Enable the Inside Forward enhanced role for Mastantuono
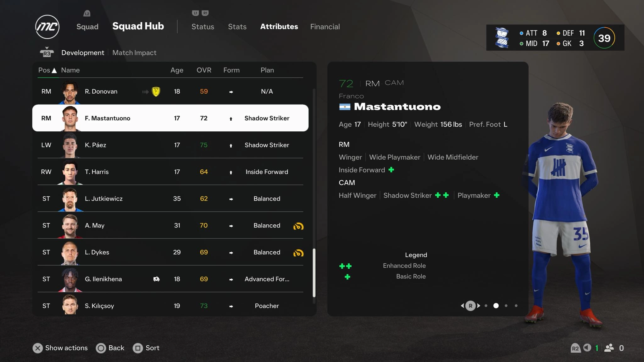 pos(391,170)
